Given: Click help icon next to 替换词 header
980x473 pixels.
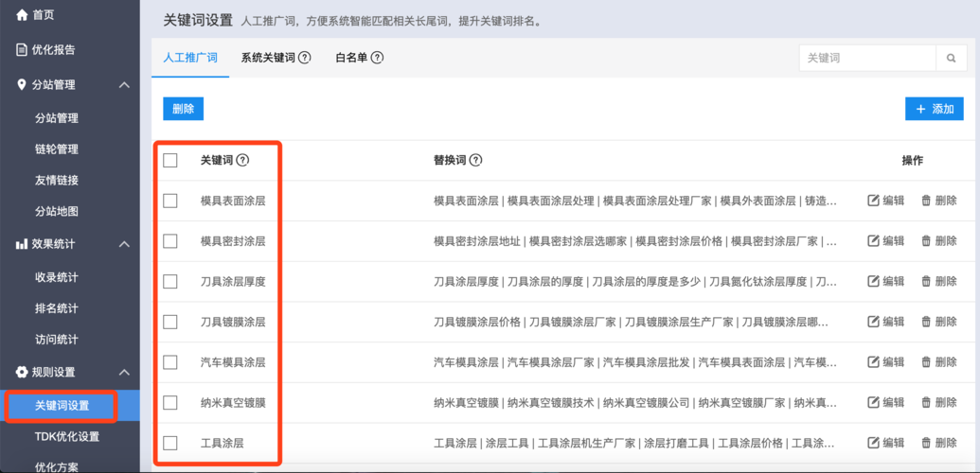Looking at the screenshot, I should pyautogui.click(x=475, y=161).
